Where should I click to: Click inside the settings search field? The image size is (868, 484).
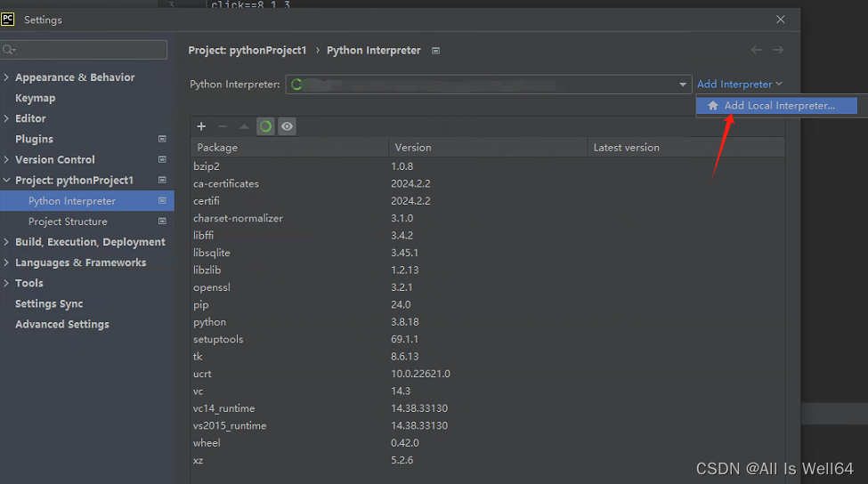[x=85, y=50]
